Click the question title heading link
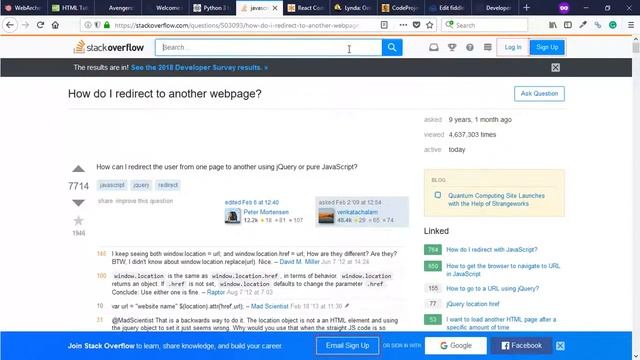This screenshot has height=360, width=640. click(164, 93)
